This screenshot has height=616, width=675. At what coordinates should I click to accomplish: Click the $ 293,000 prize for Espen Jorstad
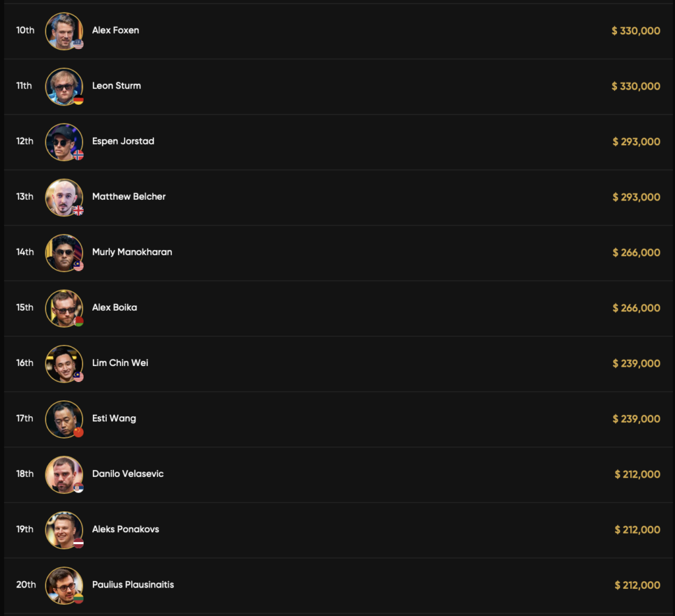(x=636, y=141)
